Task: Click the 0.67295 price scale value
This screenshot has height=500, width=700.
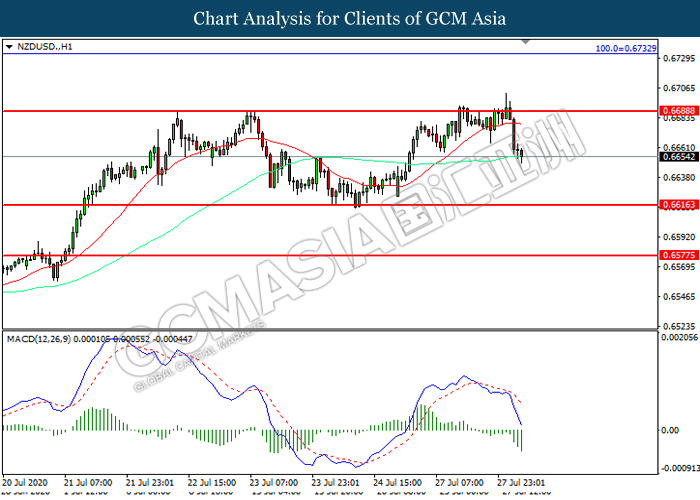Action: click(x=679, y=58)
